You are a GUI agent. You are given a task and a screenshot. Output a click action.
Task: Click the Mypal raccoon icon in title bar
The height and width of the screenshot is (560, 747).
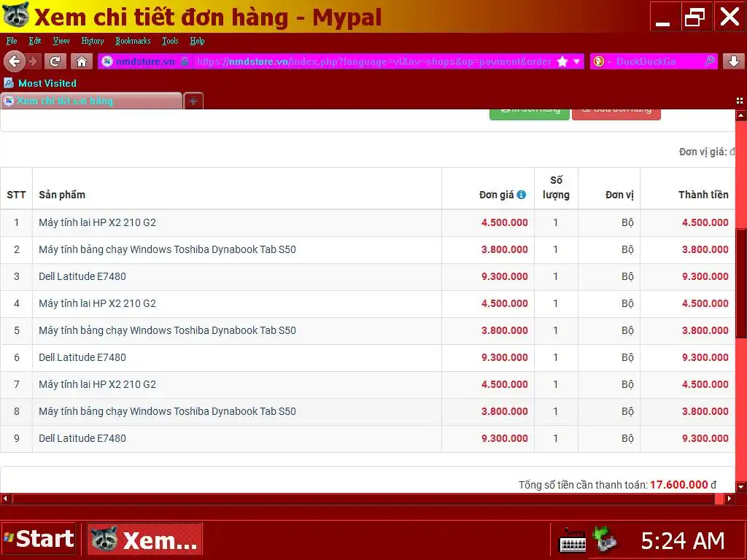point(16,15)
